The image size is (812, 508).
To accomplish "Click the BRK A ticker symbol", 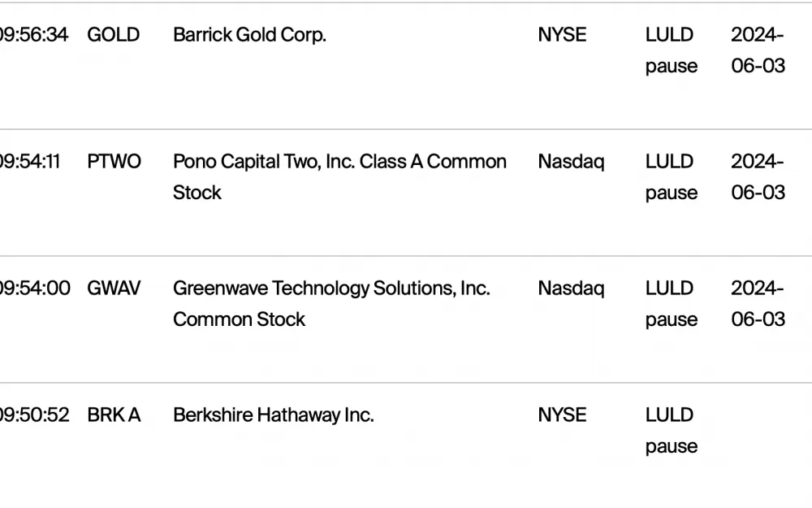I will point(114,415).
